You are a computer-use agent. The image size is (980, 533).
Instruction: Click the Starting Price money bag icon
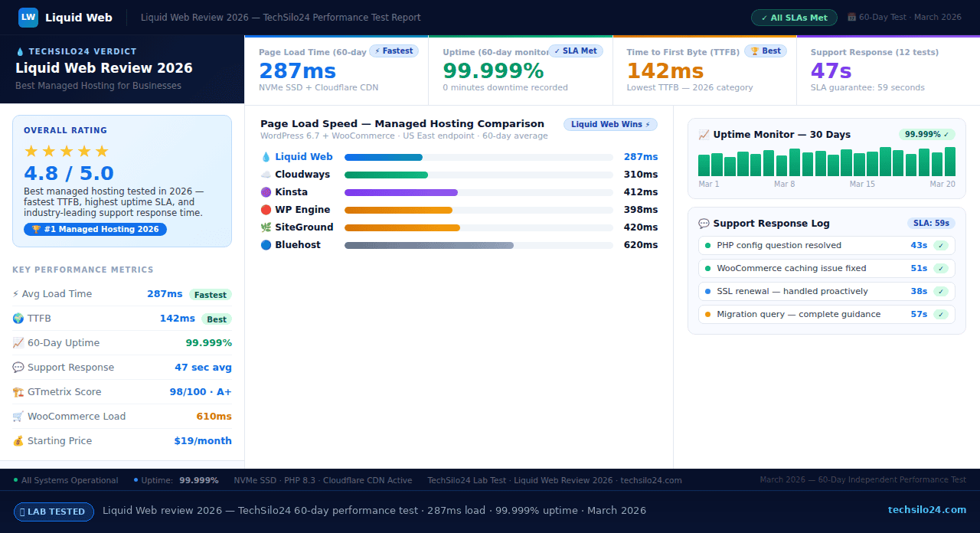(18, 441)
